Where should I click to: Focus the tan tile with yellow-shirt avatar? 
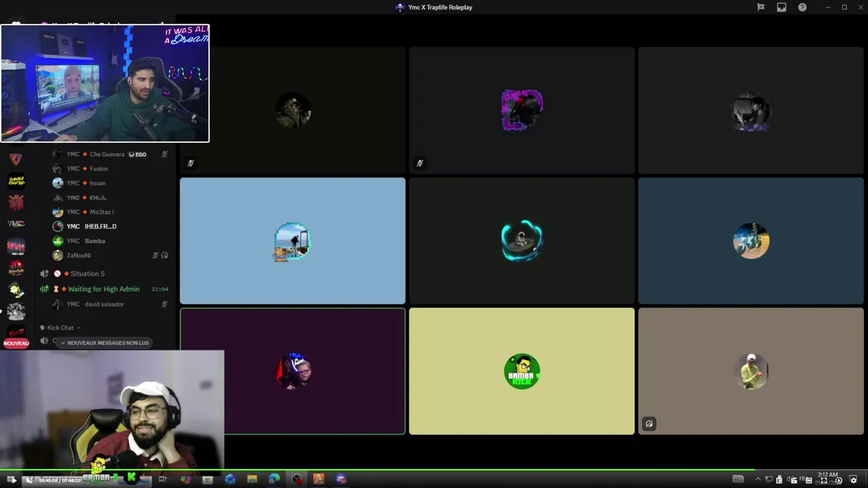click(x=751, y=371)
